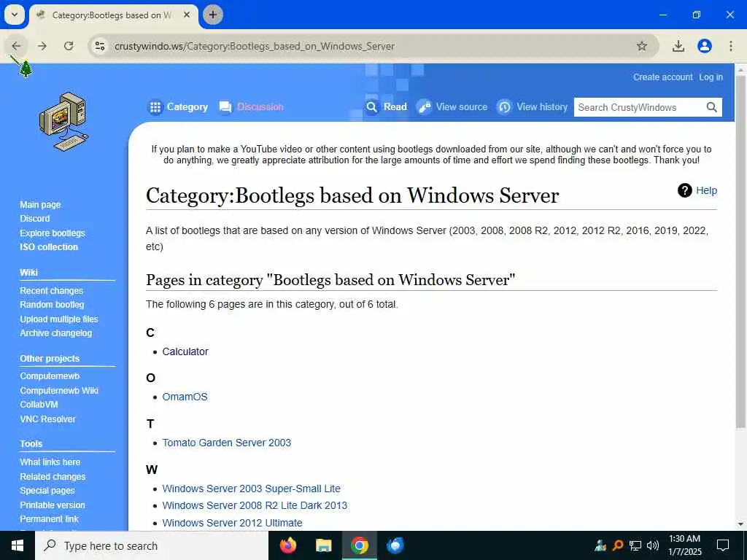The width and height of the screenshot is (747, 560).
Task: Click the user-figure tray icon
Action: 600,545
